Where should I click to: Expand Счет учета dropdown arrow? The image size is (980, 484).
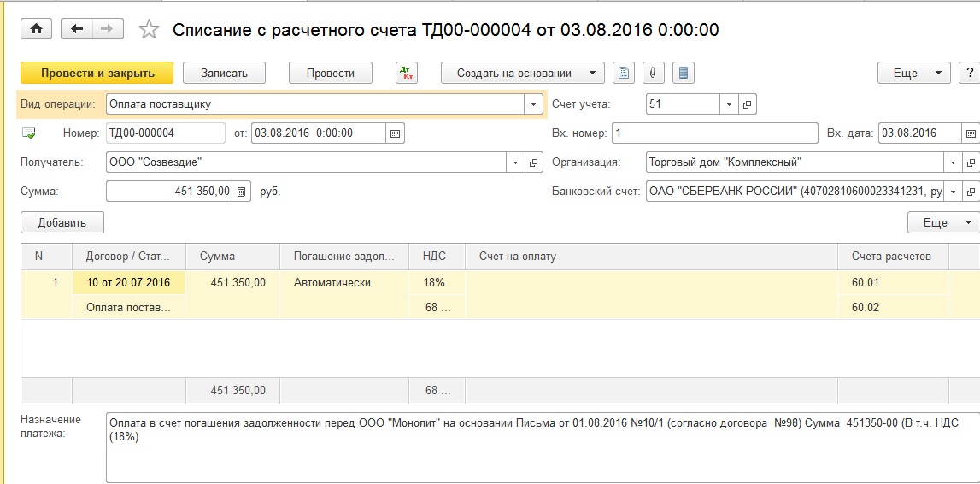(x=730, y=104)
